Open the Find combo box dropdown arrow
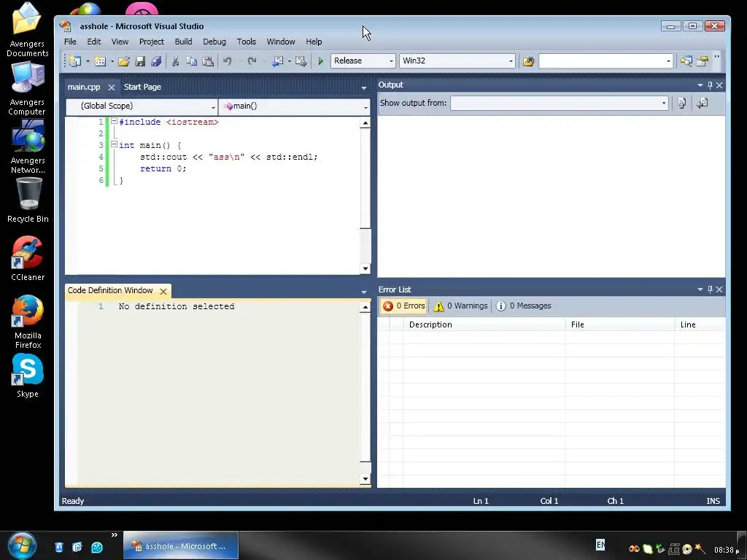Image resolution: width=747 pixels, height=560 pixels. 668,61
